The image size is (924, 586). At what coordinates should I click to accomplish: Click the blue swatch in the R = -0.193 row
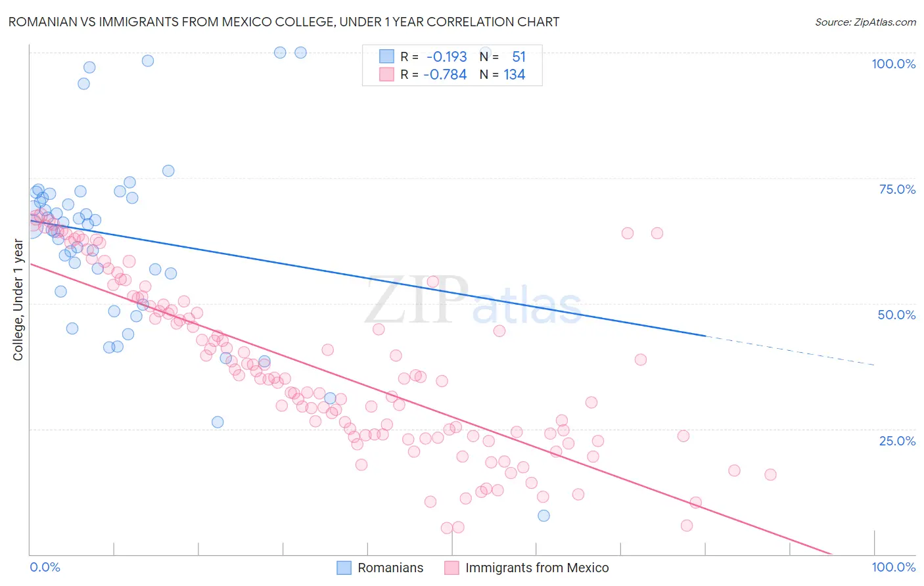386,57
